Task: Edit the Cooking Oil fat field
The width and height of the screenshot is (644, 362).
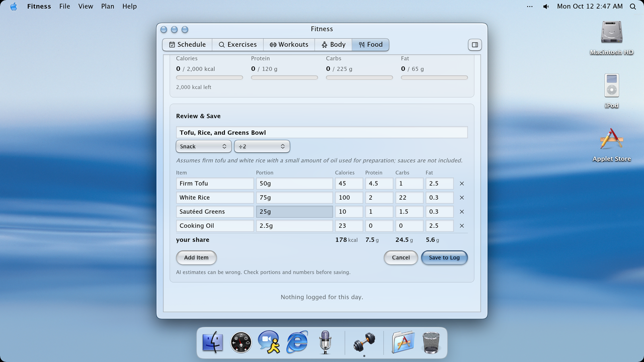Action: [439, 226]
